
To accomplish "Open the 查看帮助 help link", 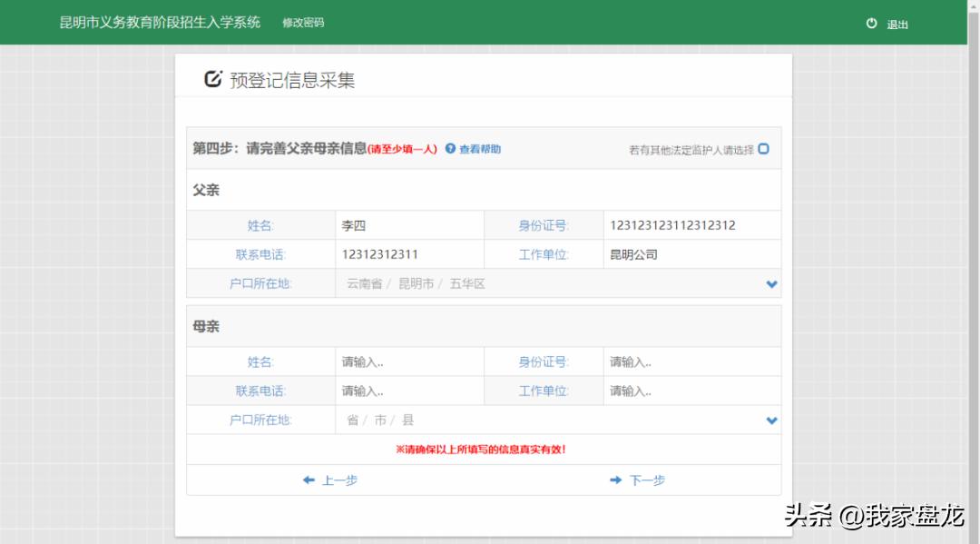I will 481,148.
